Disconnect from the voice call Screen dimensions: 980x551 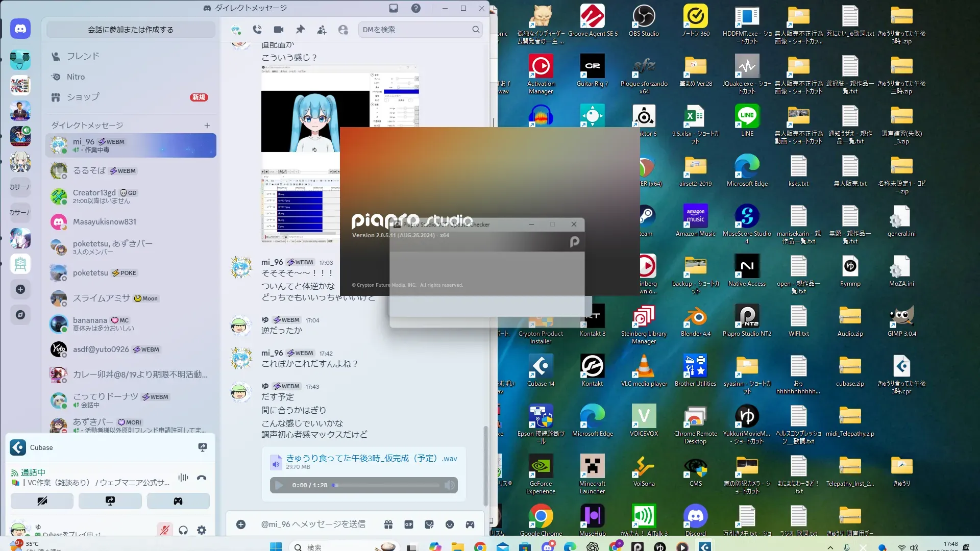pyautogui.click(x=202, y=478)
